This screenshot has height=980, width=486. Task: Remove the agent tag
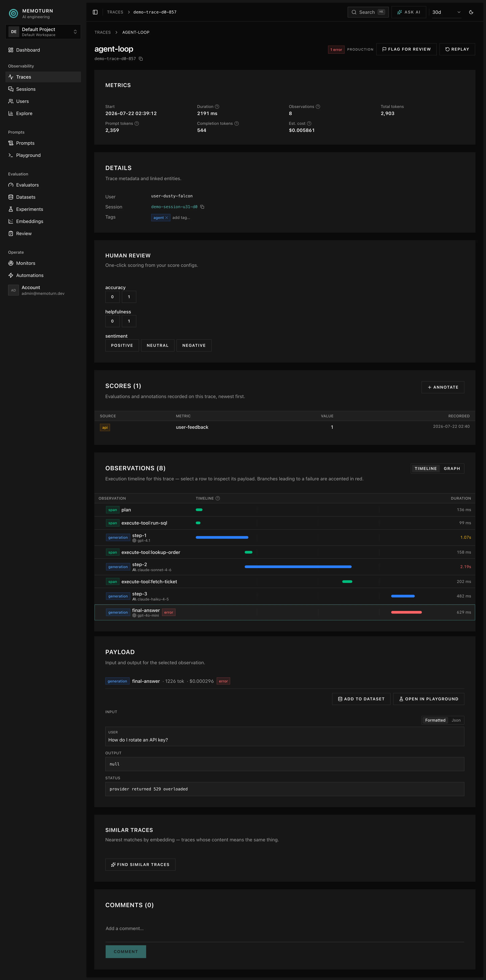tap(166, 218)
